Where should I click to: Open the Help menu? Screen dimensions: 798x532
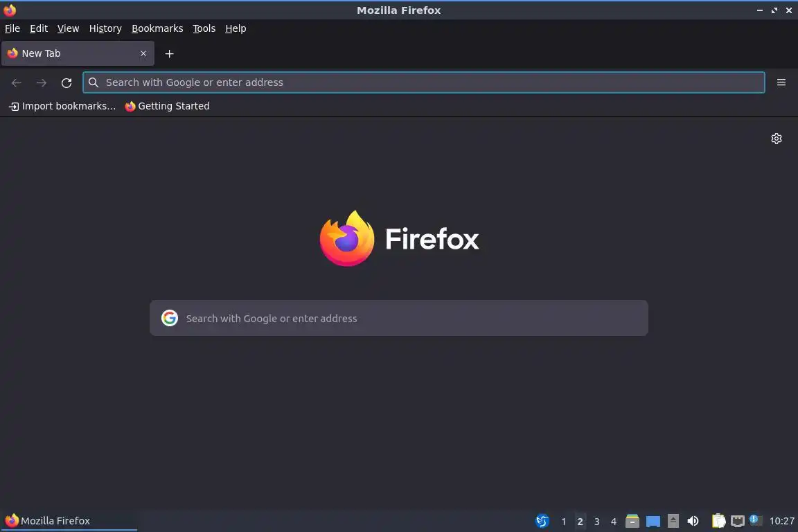tap(236, 28)
